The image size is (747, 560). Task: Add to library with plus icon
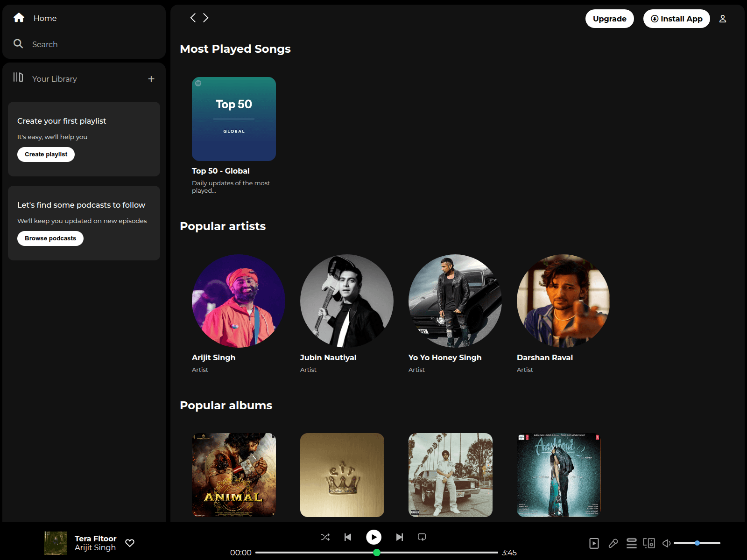pos(151,79)
